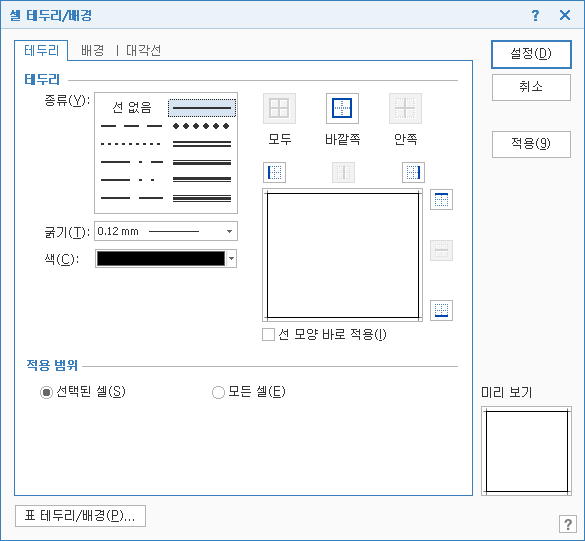Choose the thin double line style

point(202,144)
